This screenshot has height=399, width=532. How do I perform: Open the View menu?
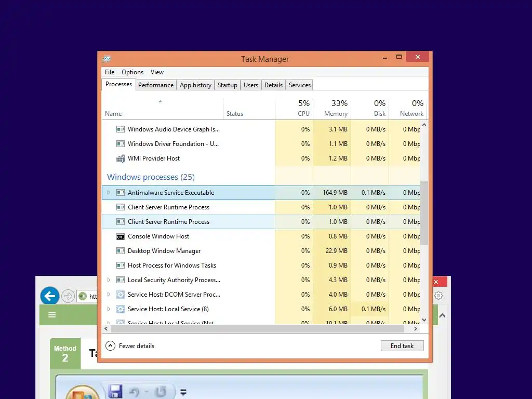pos(157,72)
